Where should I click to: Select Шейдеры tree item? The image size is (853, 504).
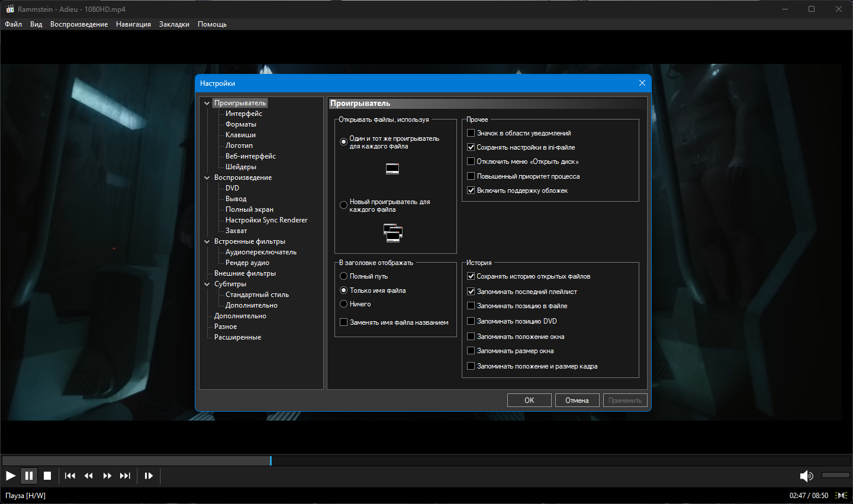[x=241, y=167]
